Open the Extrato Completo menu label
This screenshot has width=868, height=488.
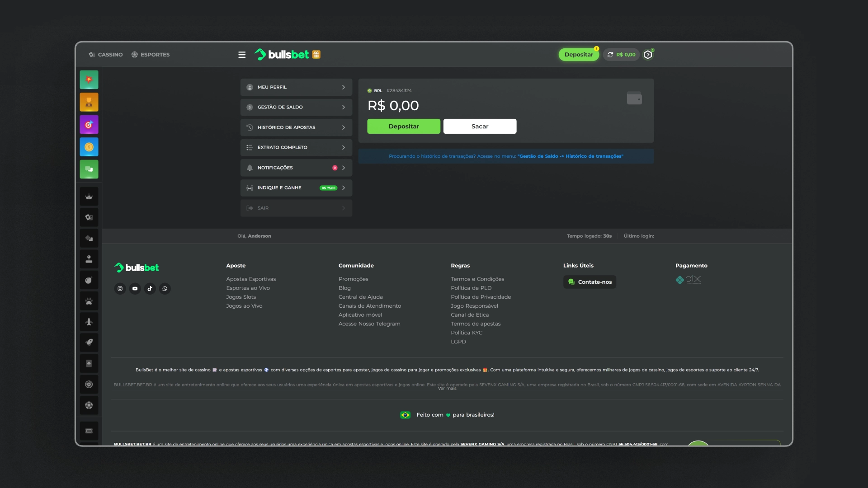(283, 147)
